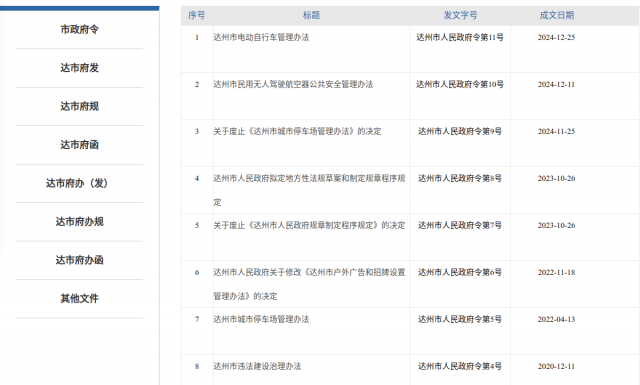Open 达州市民用无人驾驶航空器公共安全管理办法 link
This screenshot has height=385, width=640.
tap(293, 85)
